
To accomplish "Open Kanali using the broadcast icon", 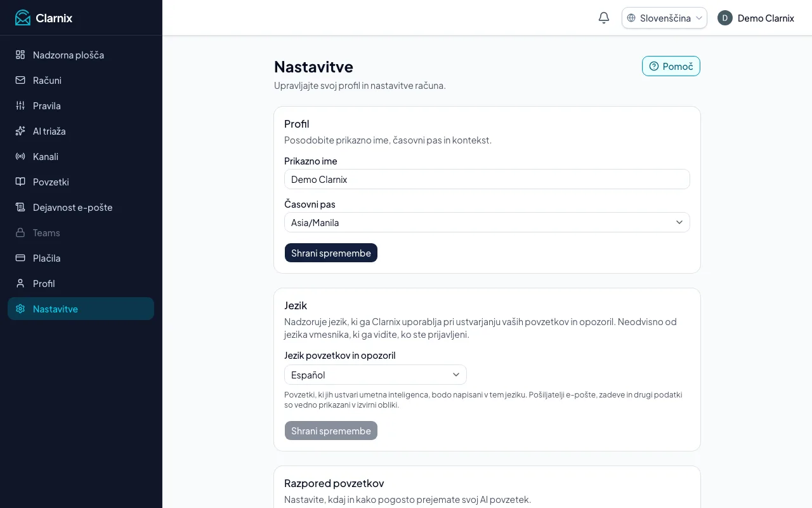I will [x=20, y=156].
